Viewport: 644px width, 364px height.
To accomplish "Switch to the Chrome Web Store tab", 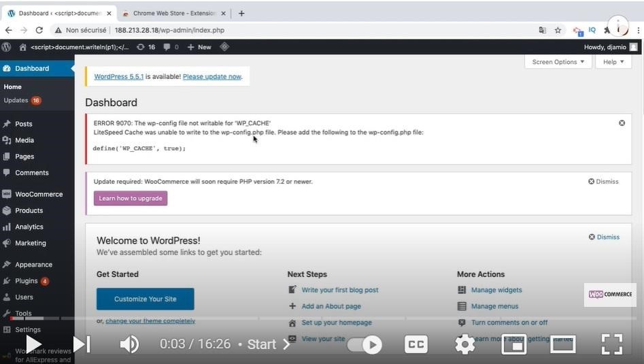I will click(x=173, y=13).
